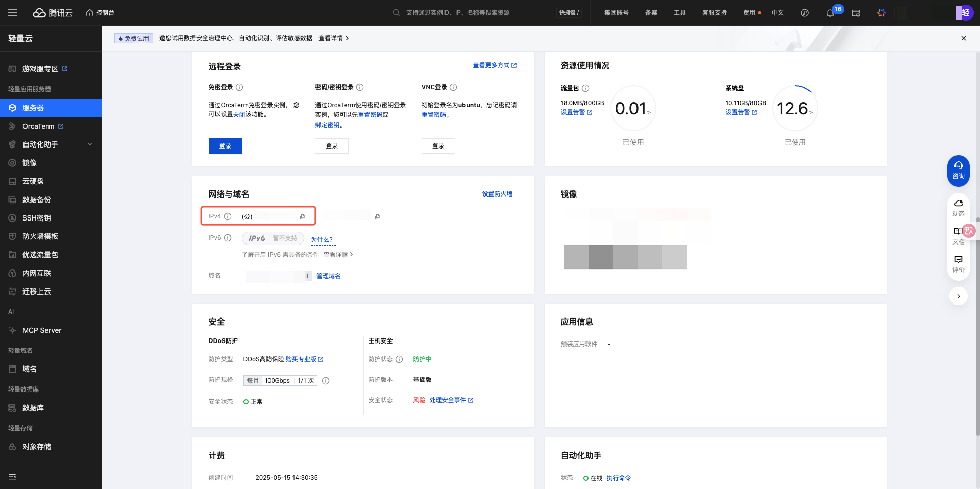Select 镜像 in the left sidebar
Image resolution: width=980 pixels, height=489 pixels.
(30, 163)
